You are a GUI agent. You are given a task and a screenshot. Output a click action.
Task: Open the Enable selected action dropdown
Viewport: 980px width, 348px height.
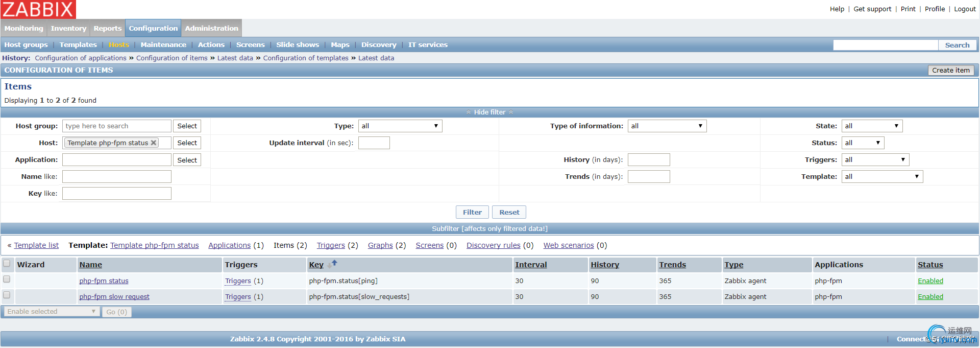[52, 311]
